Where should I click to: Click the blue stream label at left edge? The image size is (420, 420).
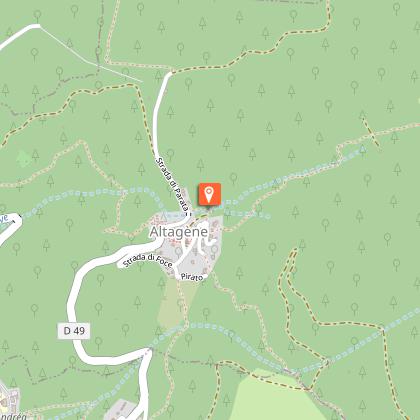pos(3,219)
